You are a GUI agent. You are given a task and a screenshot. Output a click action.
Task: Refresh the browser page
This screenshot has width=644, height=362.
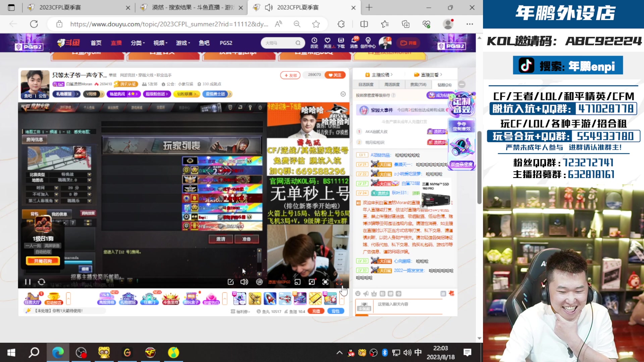pyautogui.click(x=34, y=24)
